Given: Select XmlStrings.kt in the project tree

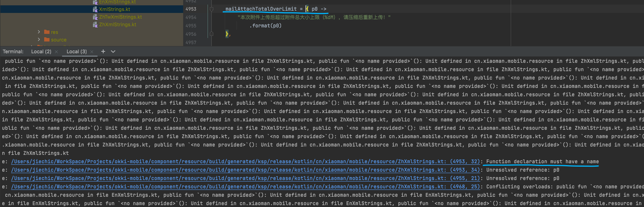Looking at the screenshot, I should tap(114, 9).
